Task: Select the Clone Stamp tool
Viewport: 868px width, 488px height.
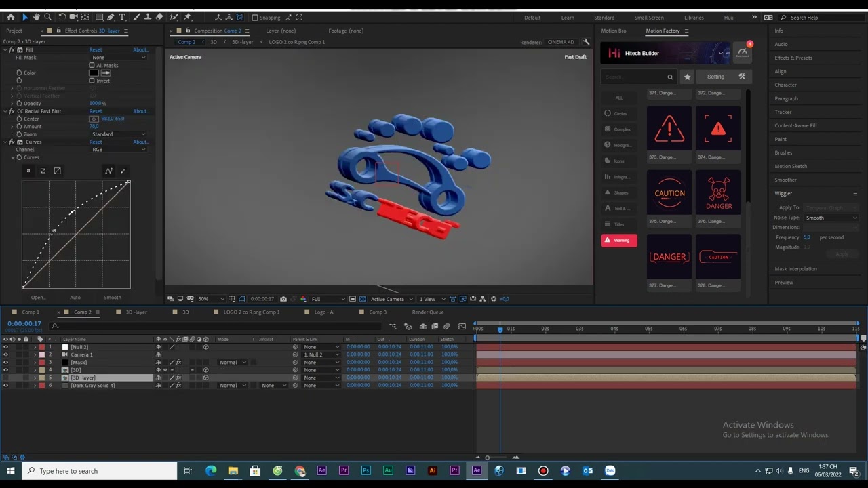Action: click(147, 17)
